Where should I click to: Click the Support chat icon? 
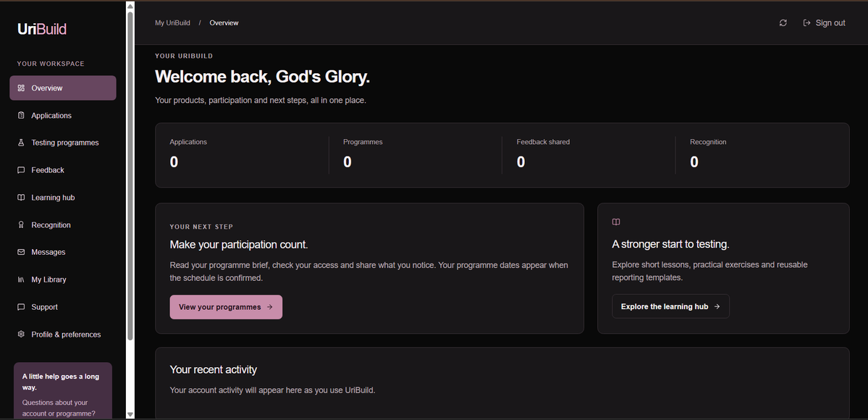pos(21,307)
